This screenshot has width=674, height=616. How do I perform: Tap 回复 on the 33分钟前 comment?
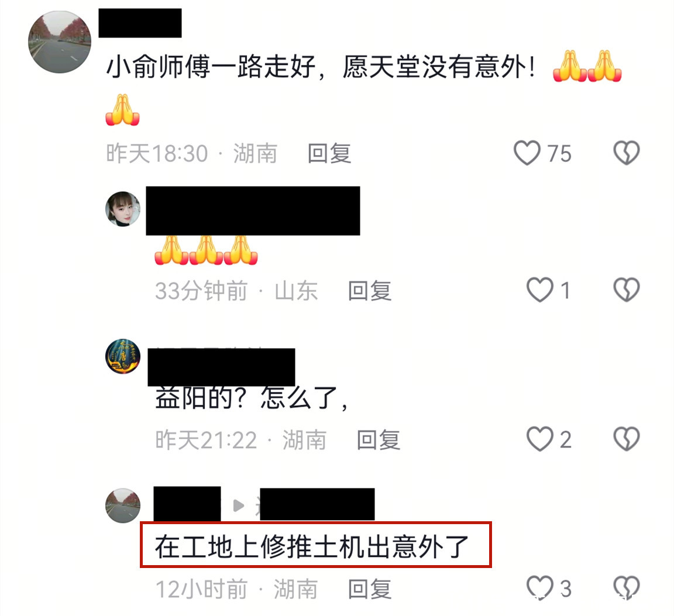(370, 291)
